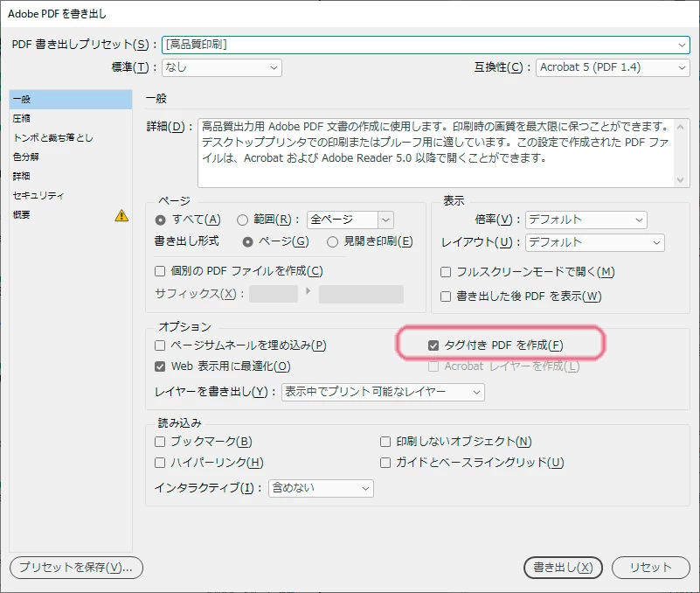Open the レイアウト デフォルト dropdown

(x=594, y=242)
